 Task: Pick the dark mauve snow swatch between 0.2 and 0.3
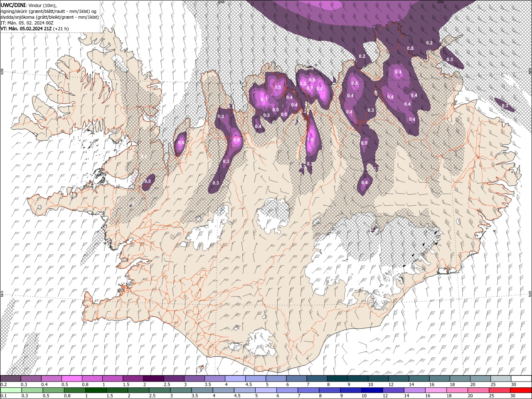[10, 379]
